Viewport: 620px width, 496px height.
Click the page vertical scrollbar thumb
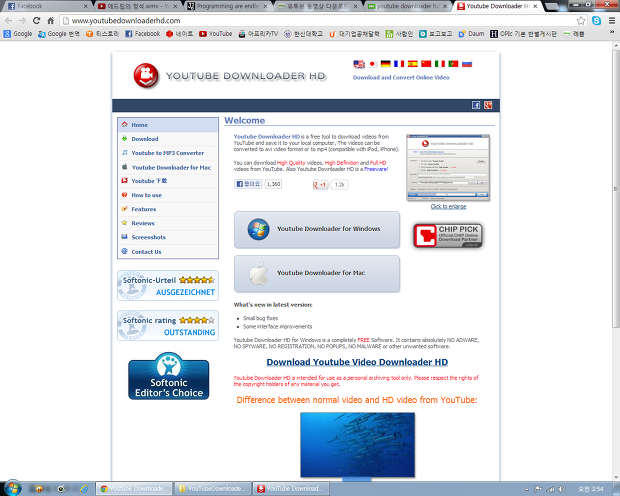coord(616,188)
